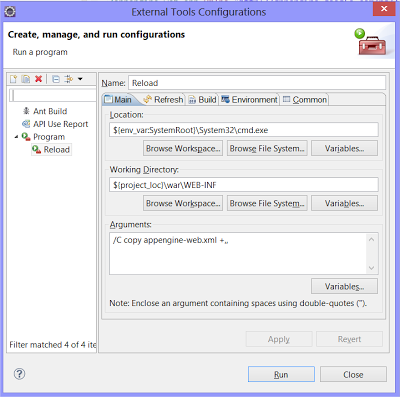
Task: Click Variables button under Location
Action: tap(344, 148)
